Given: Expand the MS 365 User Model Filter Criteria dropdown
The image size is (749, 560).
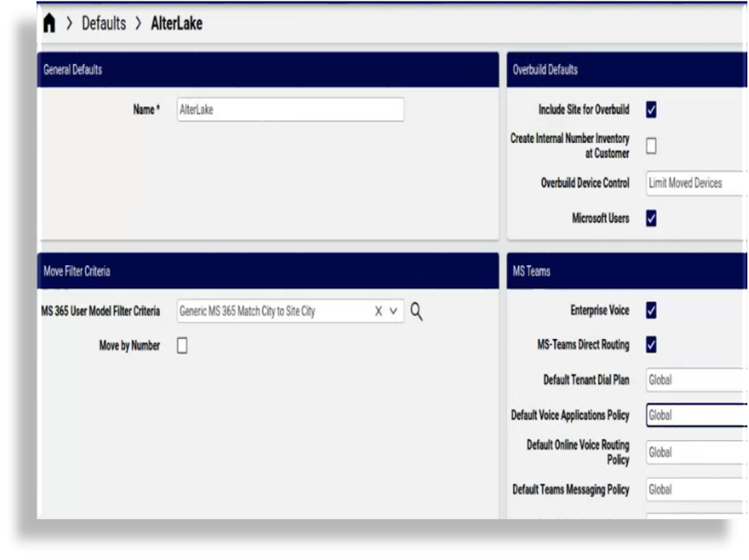Looking at the screenshot, I should point(393,311).
